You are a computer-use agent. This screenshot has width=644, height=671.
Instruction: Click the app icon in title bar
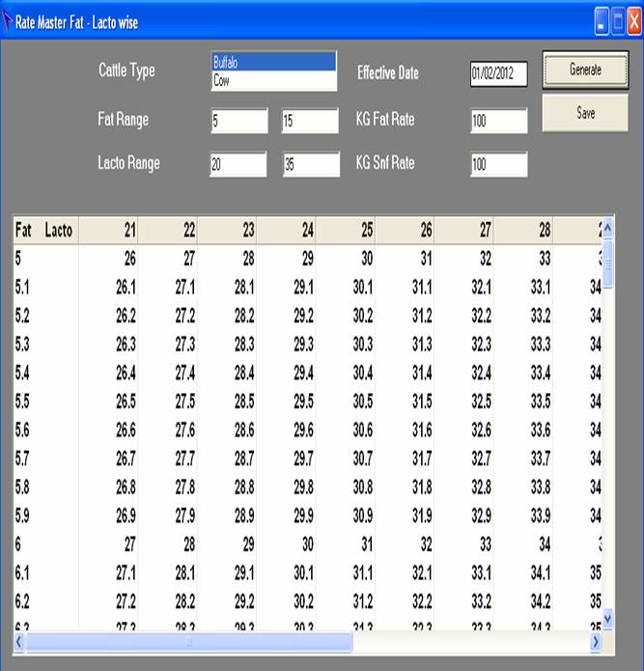click(9, 20)
